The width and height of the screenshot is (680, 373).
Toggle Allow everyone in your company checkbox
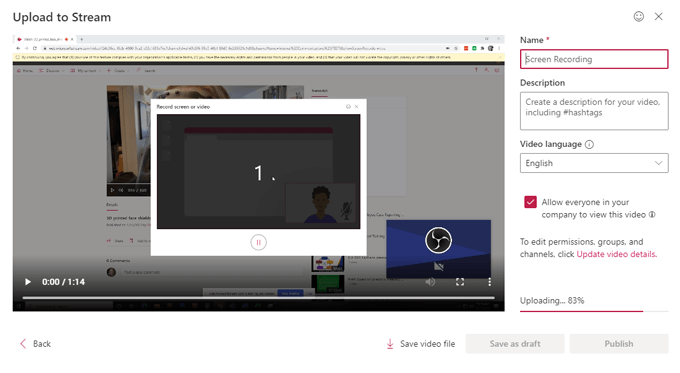click(x=530, y=202)
